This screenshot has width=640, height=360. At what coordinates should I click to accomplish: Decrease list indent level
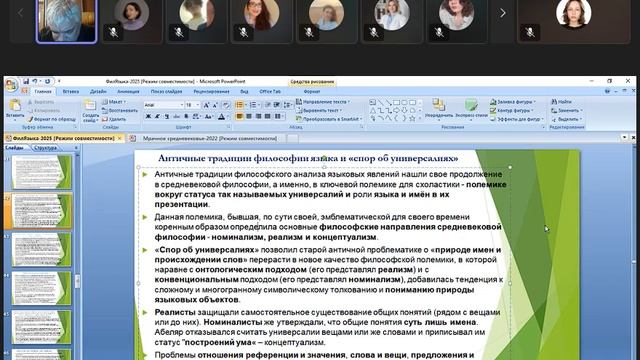[x=268, y=105]
